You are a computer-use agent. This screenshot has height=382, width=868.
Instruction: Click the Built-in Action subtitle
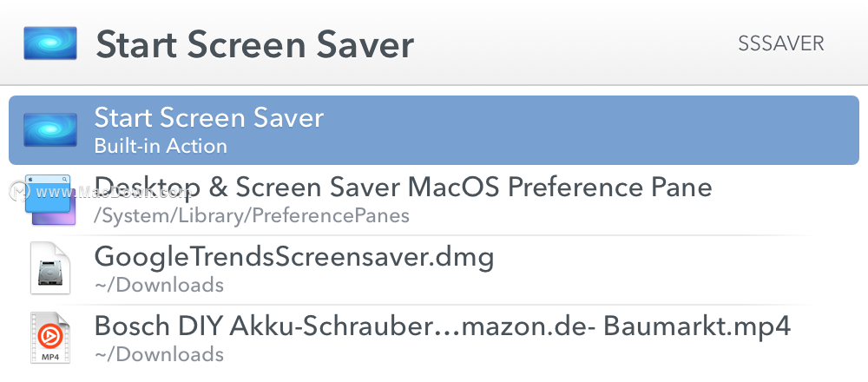161,146
